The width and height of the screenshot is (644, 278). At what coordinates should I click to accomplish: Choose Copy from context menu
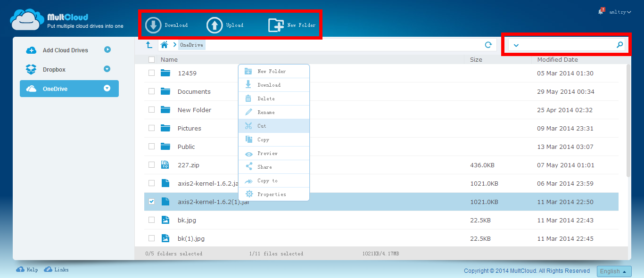click(274, 139)
